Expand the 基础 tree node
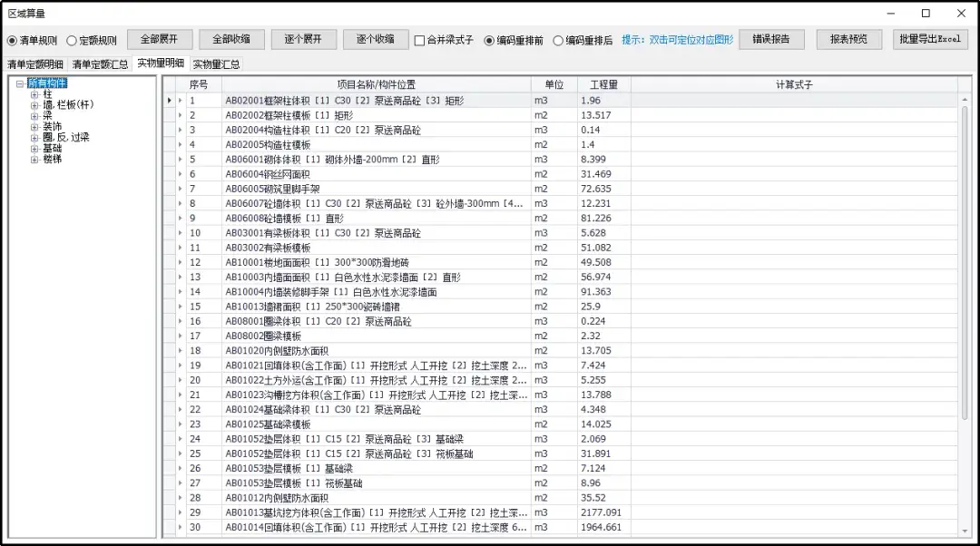Viewport: 980px width, 546px height. (34, 149)
